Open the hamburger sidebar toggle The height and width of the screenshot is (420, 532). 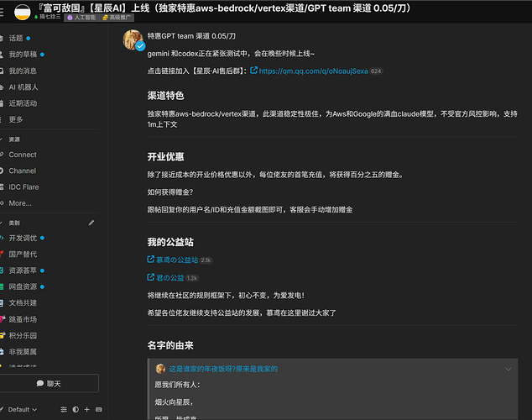[x=2, y=13]
